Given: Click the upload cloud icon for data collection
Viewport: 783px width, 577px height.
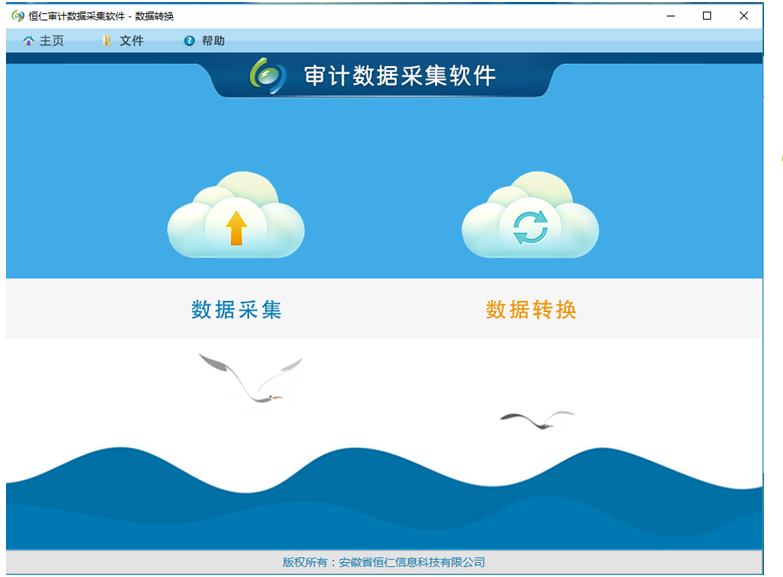Looking at the screenshot, I should click(236, 215).
